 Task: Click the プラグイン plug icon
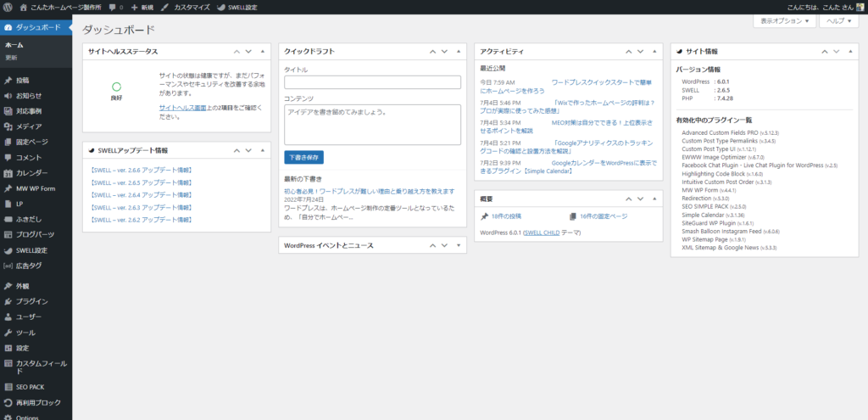8,302
